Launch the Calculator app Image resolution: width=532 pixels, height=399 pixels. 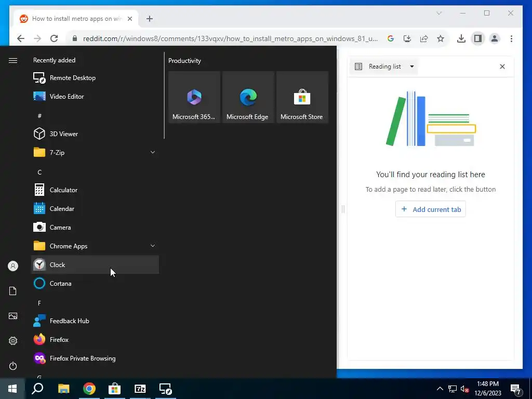tap(95, 190)
